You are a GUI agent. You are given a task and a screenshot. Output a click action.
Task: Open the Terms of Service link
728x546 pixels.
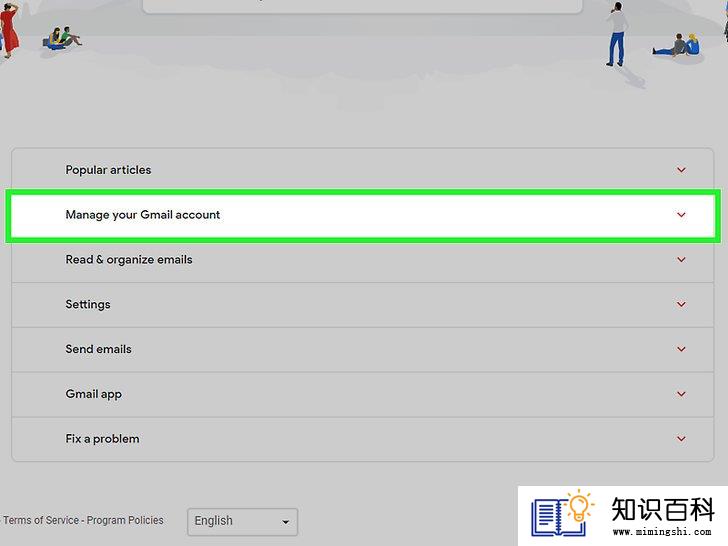tap(41, 520)
